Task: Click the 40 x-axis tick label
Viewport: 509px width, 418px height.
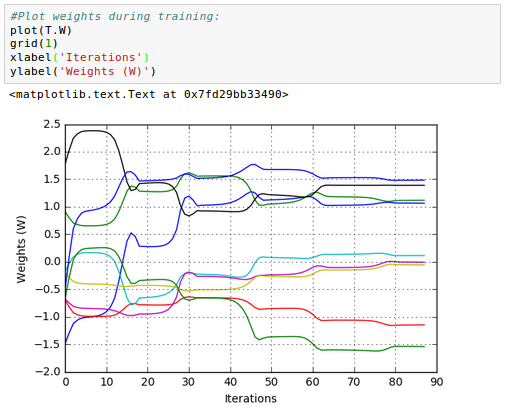Action: coord(230,382)
